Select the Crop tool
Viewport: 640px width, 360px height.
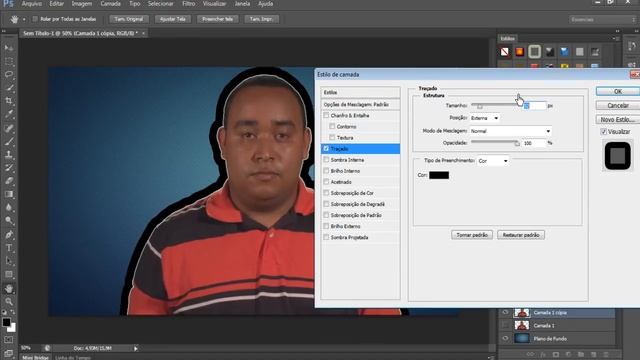pyautogui.click(x=9, y=101)
